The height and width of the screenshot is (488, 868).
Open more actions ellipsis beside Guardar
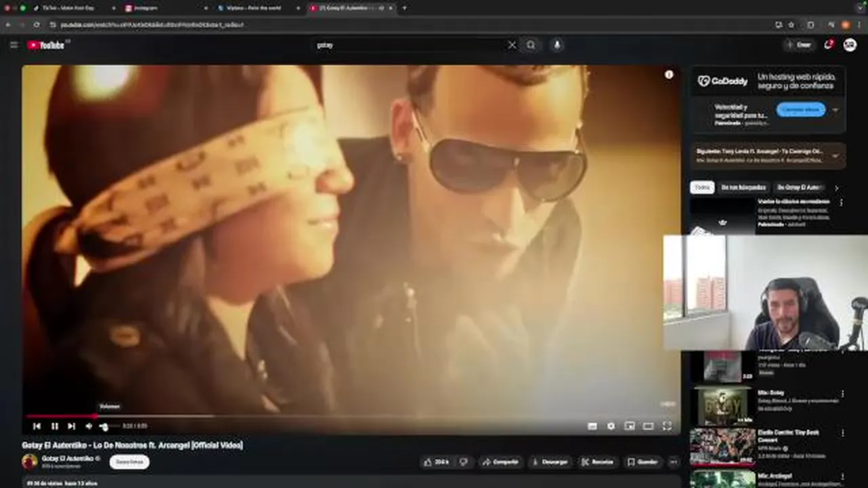(x=673, y=462)
